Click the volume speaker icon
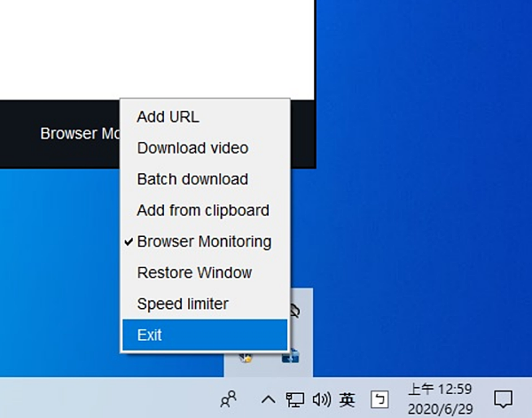 [321, 399]
